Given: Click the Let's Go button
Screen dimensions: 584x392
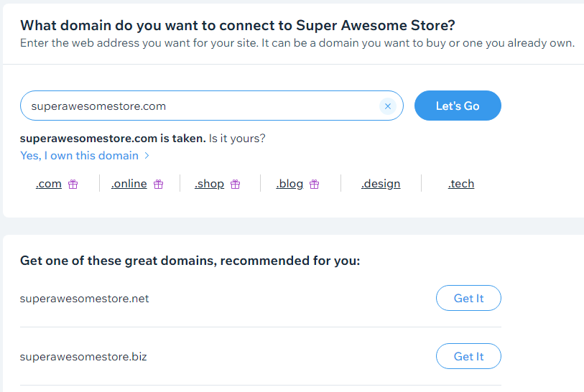Looking at the screenshot, I should tap(458, 106).
